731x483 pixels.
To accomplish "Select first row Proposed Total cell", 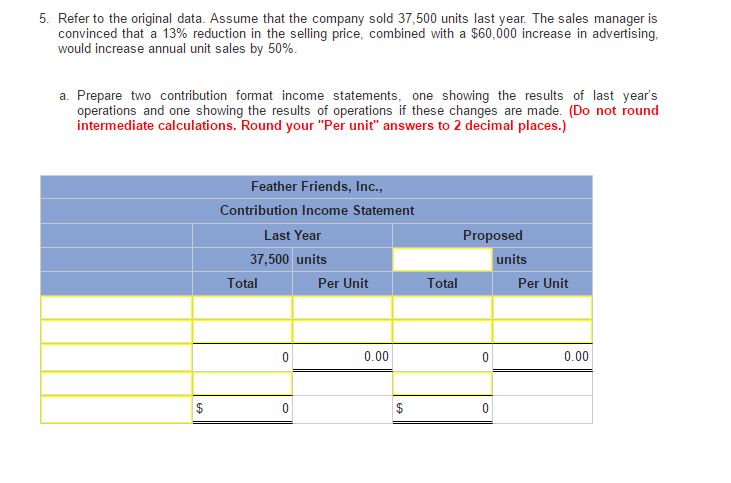I will (x=442, y=307).
